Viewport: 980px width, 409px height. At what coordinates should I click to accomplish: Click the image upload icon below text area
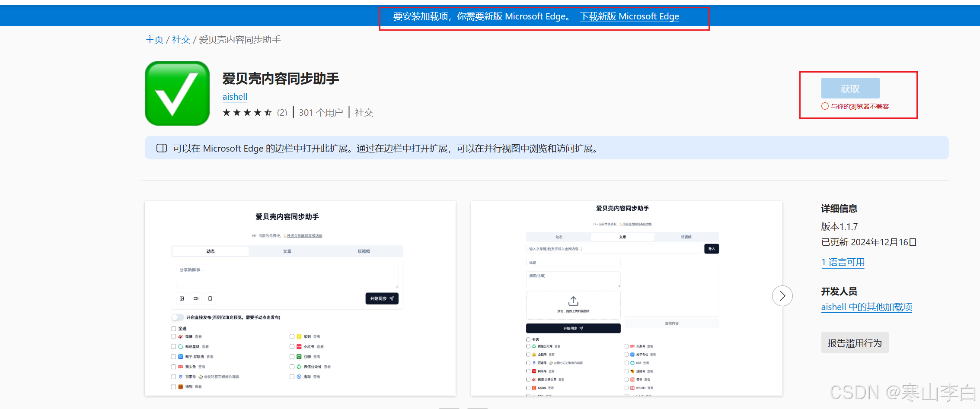[x=182, y=298]
